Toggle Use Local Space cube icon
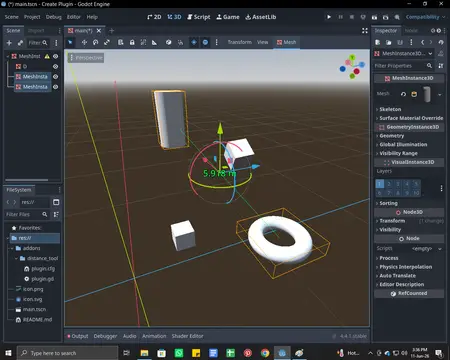The image size is (450, 360). click(169, 42)
